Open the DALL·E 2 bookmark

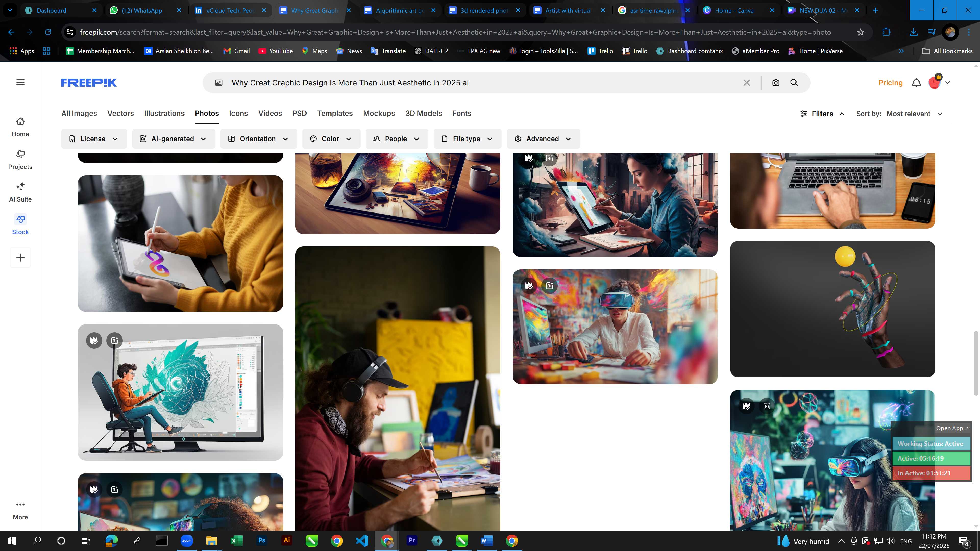[431, 51]
